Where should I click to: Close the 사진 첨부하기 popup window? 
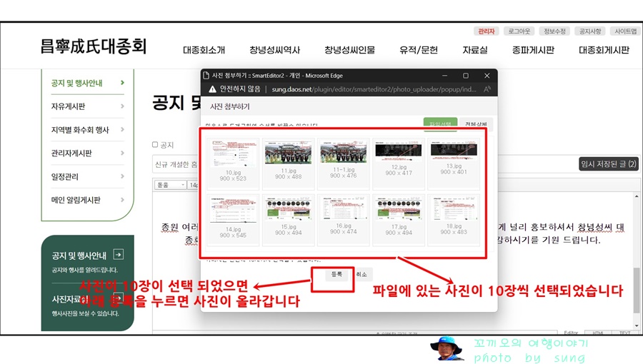(487, 76)
